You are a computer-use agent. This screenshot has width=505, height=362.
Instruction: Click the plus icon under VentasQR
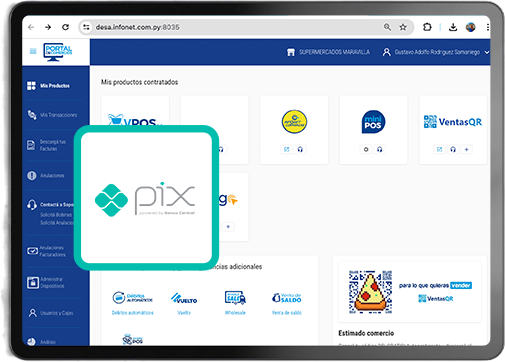click(x=466, y=149)
